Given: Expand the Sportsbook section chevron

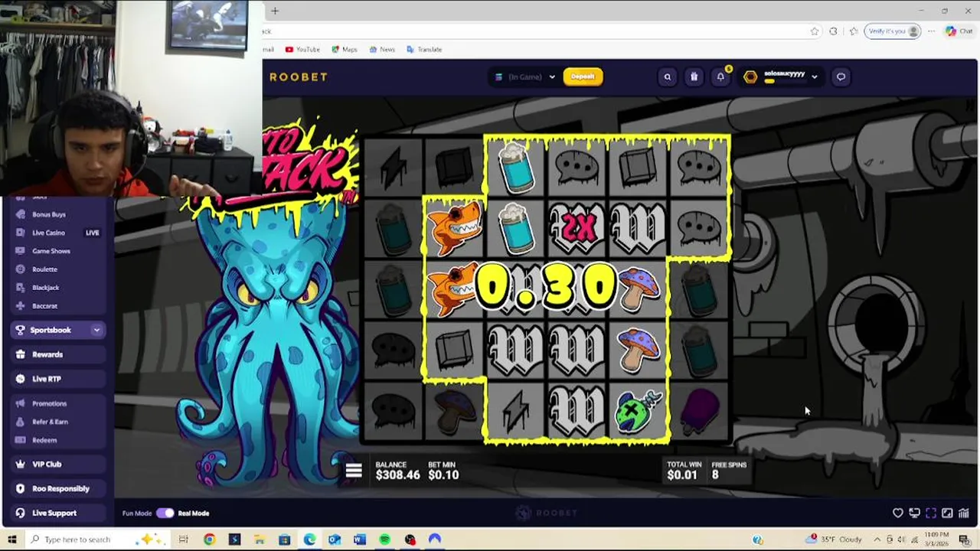Looking at the screenshot, I should pos(96,330).
